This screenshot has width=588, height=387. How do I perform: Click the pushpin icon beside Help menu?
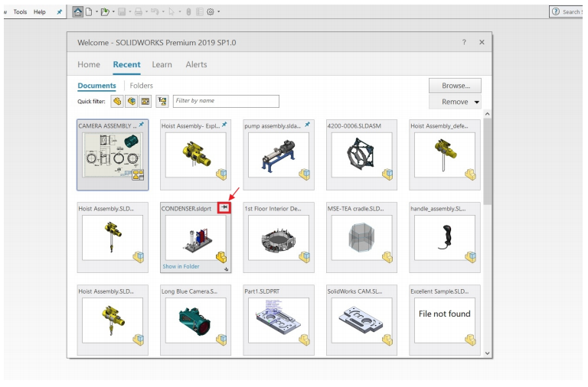tap(59, 12)
